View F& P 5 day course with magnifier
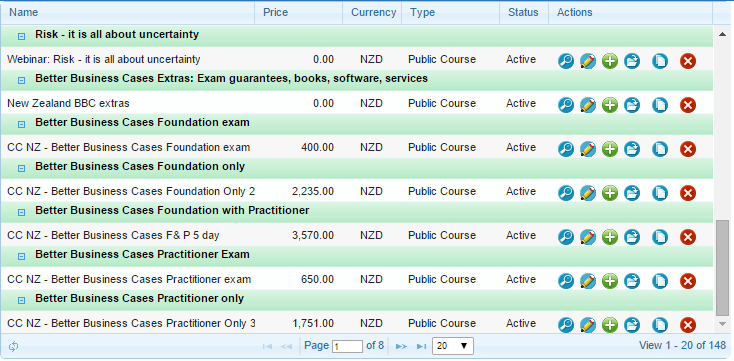 click(x=566, y=237)
